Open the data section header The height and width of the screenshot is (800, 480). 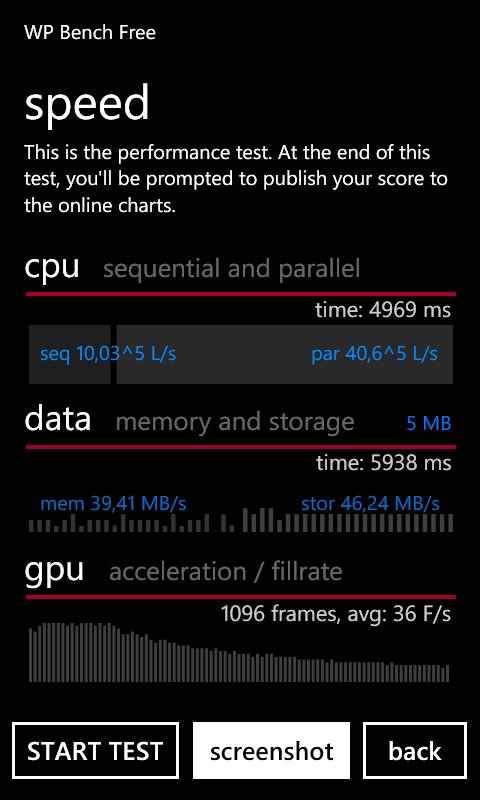coord(58,419)
